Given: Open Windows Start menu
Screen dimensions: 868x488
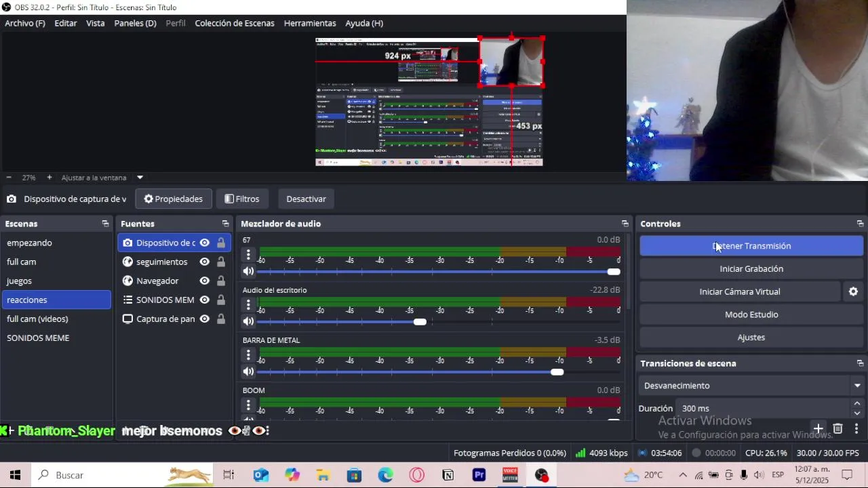Looking at the screenshot, I should 15,475.
